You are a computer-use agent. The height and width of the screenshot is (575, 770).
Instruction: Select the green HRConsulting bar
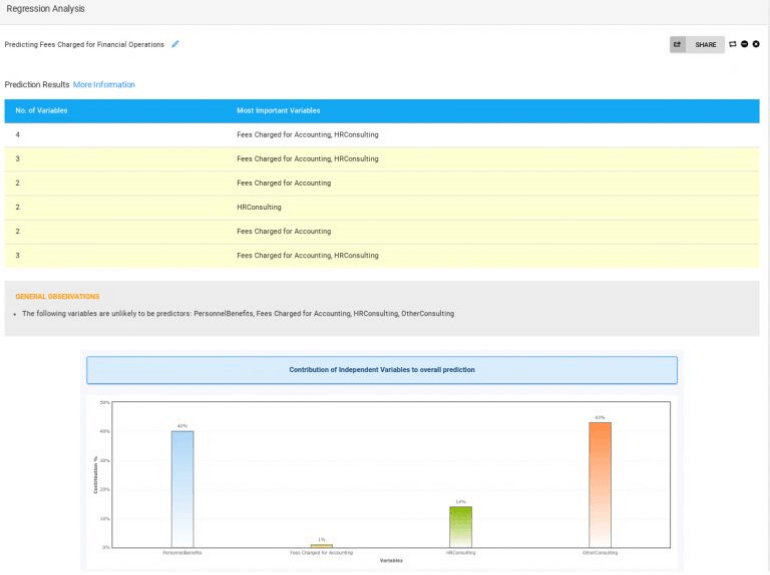point(460,526)
